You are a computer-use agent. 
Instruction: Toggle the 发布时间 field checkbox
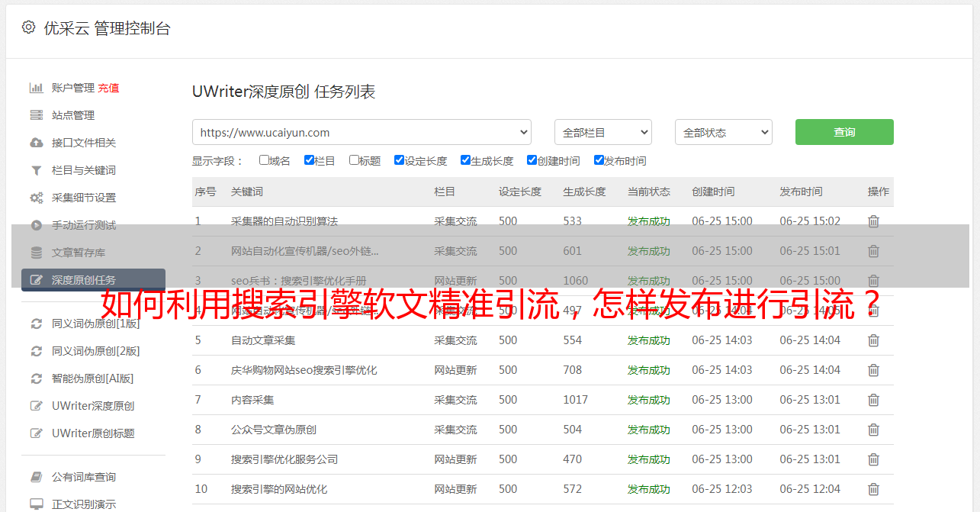[x=599, y=160]
